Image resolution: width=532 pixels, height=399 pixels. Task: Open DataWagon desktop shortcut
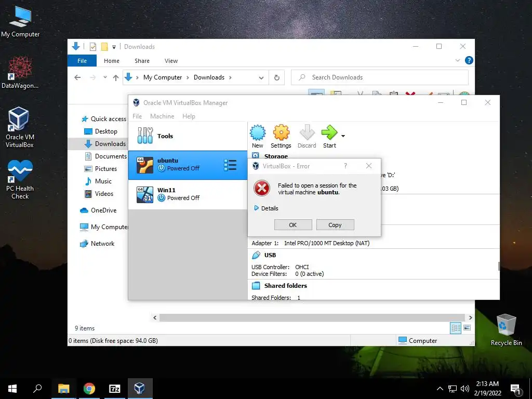[x=20, y=73]
